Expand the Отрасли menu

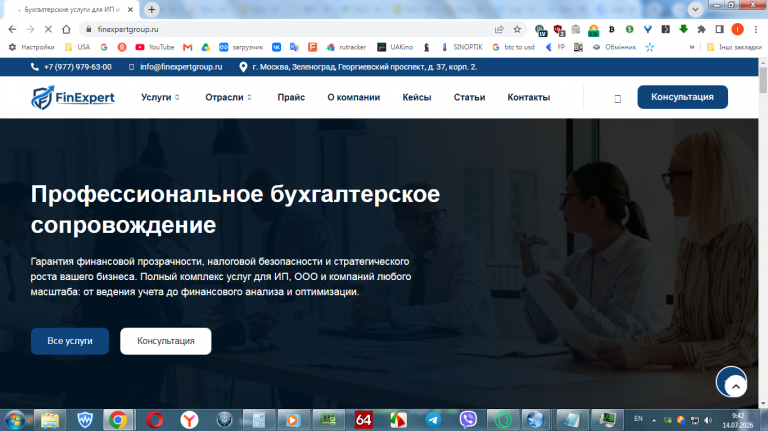(228, 97)
